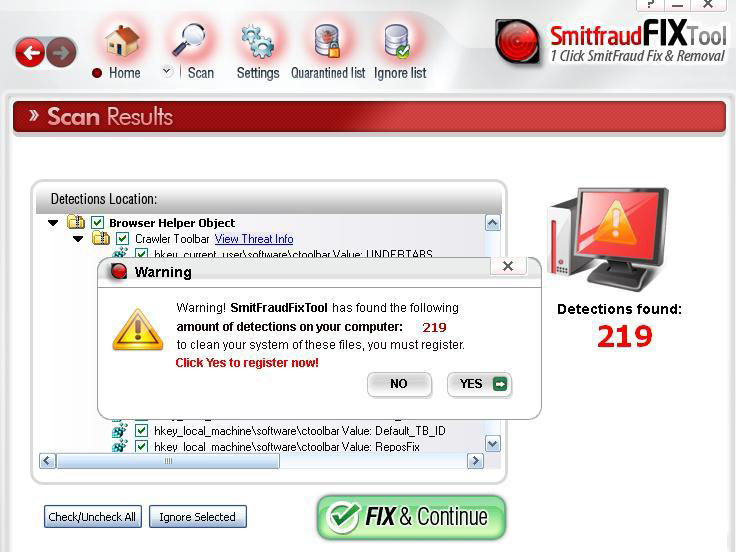Click the Scan Results header banner
Viewport: 736px width, 552px height.
click(x=369, y=116)
